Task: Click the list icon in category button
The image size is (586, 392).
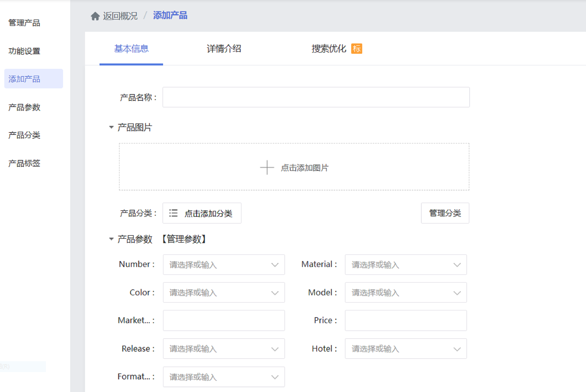Action: [173, 213]
